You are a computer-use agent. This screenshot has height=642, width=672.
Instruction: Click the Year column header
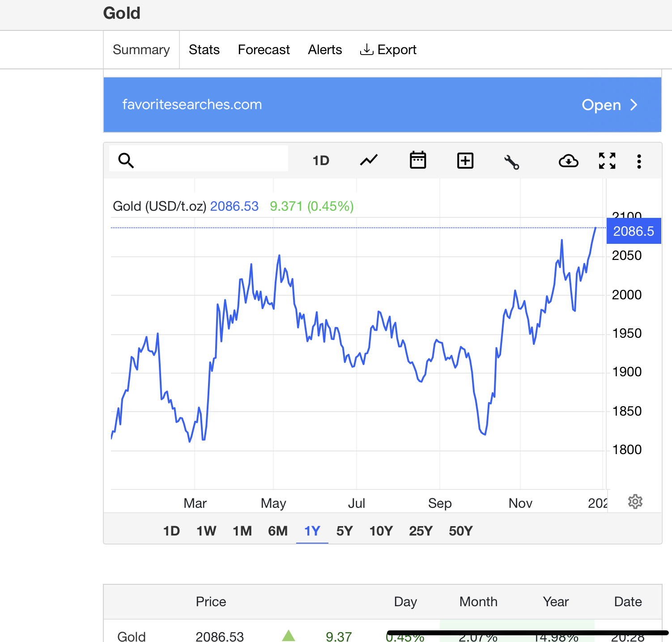point(556,602)
